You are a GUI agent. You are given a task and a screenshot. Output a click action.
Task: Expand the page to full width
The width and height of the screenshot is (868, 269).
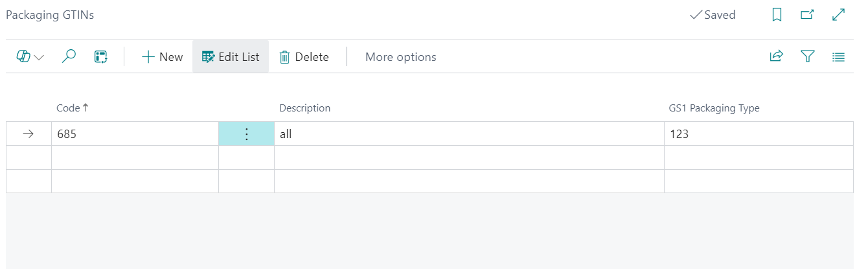click(x=838, y=15)
